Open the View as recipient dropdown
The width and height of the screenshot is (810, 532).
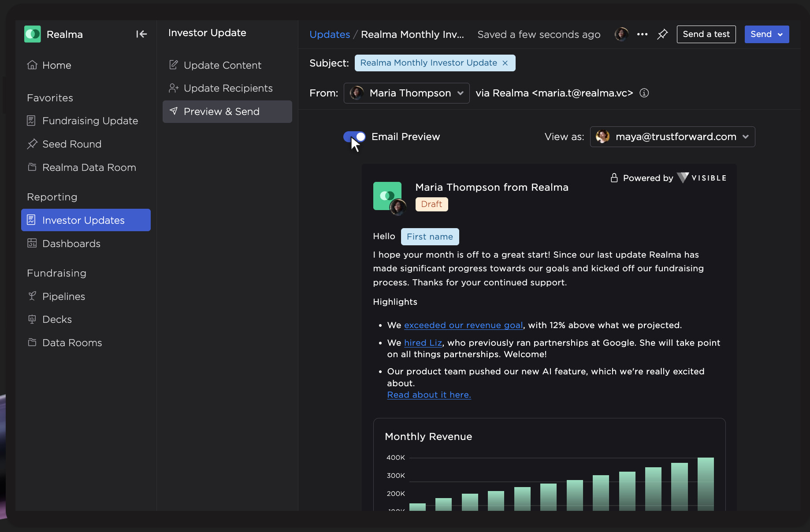[673, 137]
